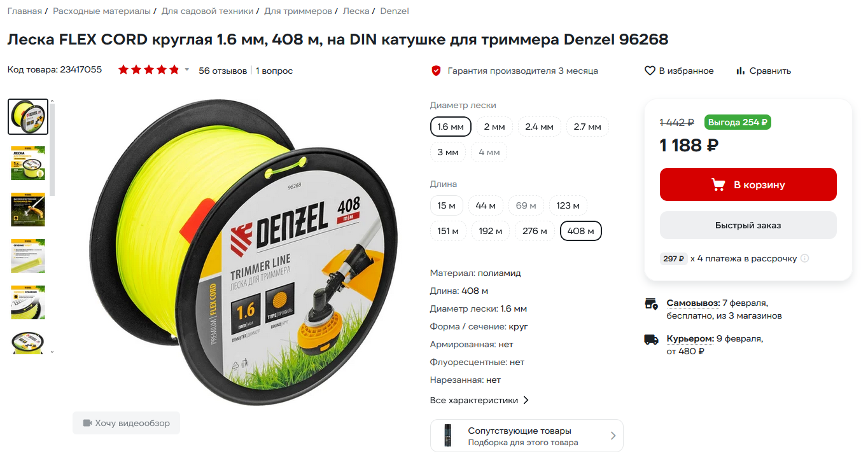Screen dimensions: 868x456
Task: Click the courier truck icon
Action: point(651,339)
